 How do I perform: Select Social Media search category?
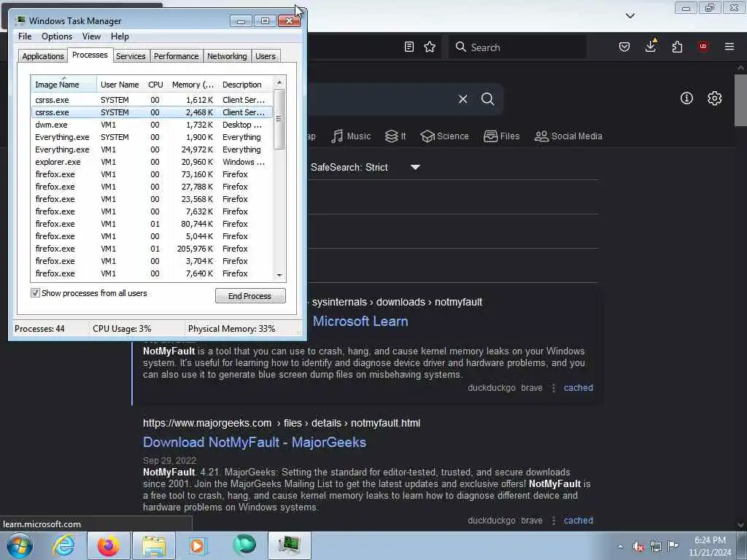point(568,136)
